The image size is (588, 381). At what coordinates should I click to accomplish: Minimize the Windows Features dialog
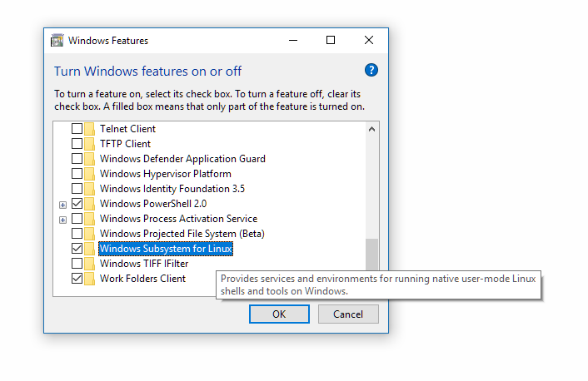click(293, 40)
